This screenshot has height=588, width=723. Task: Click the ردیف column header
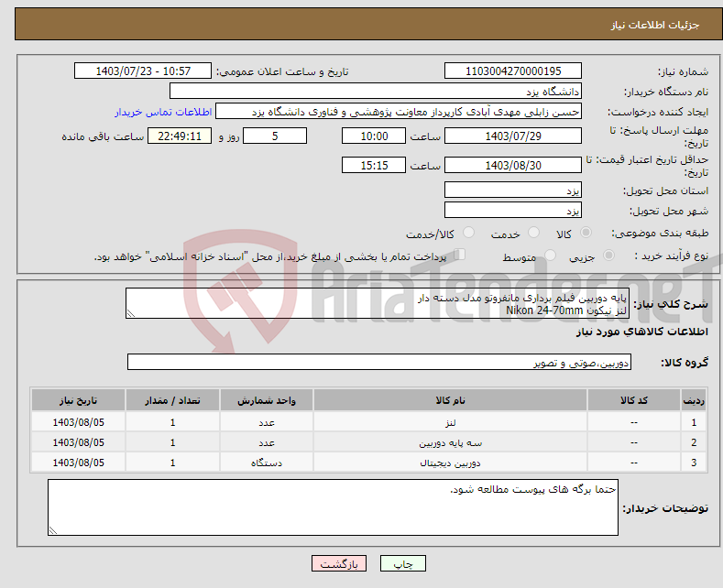pyautogui.click(x=694, y=400)
